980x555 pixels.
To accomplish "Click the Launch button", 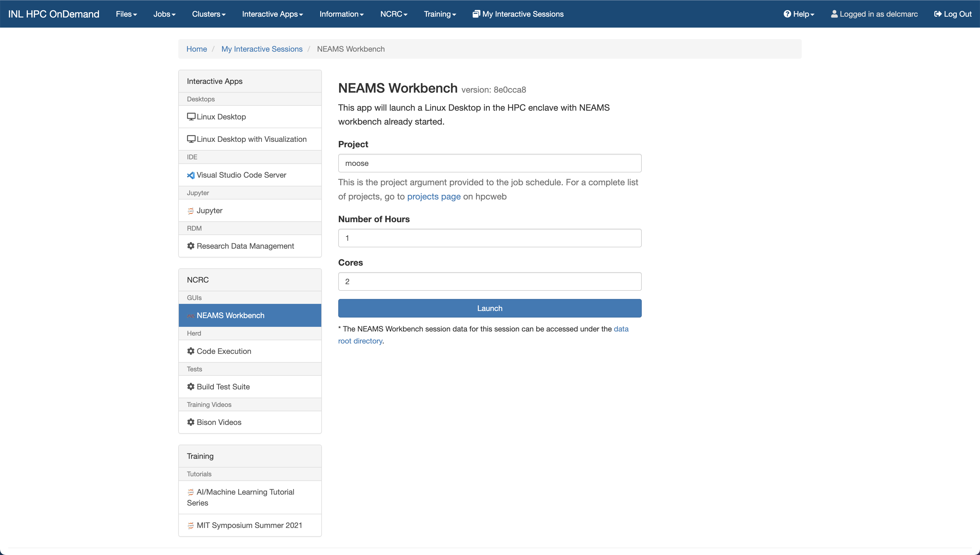I will 490,308.
